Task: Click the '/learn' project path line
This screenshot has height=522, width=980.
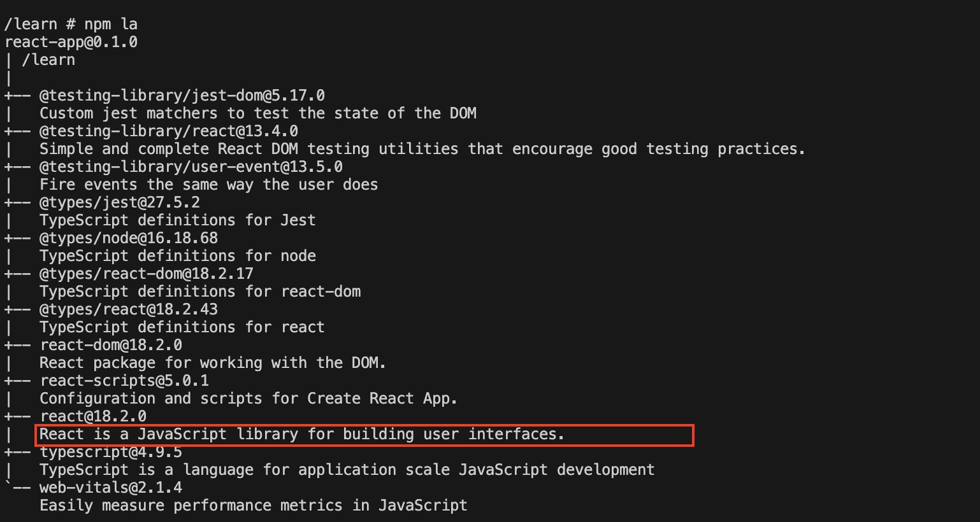Action: (48, 60)
